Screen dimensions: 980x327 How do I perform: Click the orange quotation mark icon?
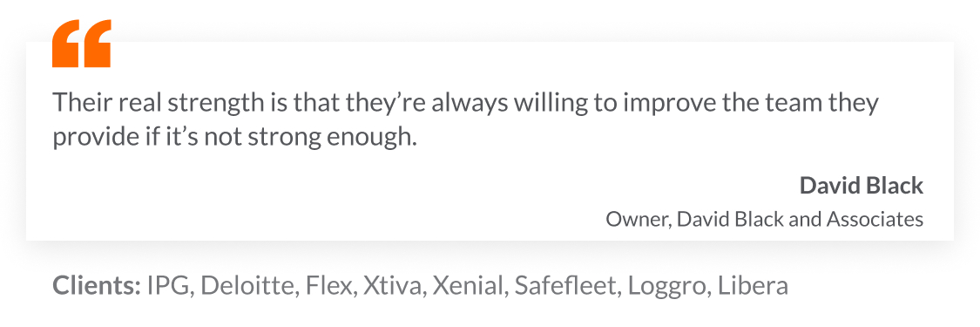click(81, 43)
